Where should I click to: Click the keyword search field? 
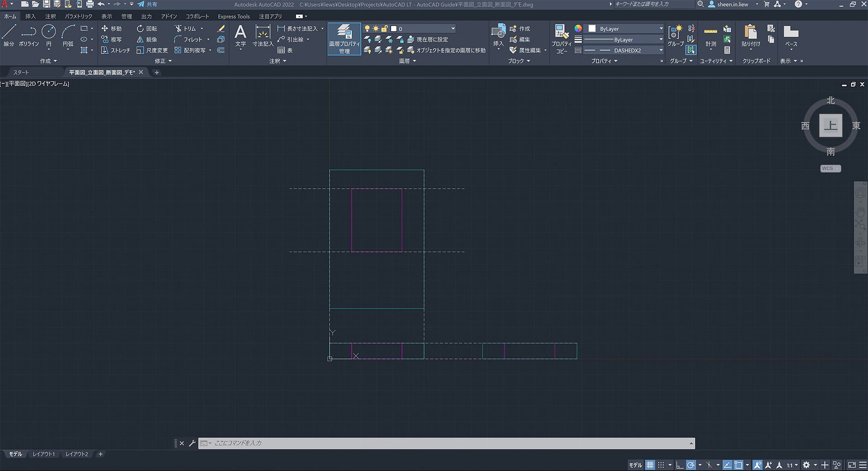654,4
